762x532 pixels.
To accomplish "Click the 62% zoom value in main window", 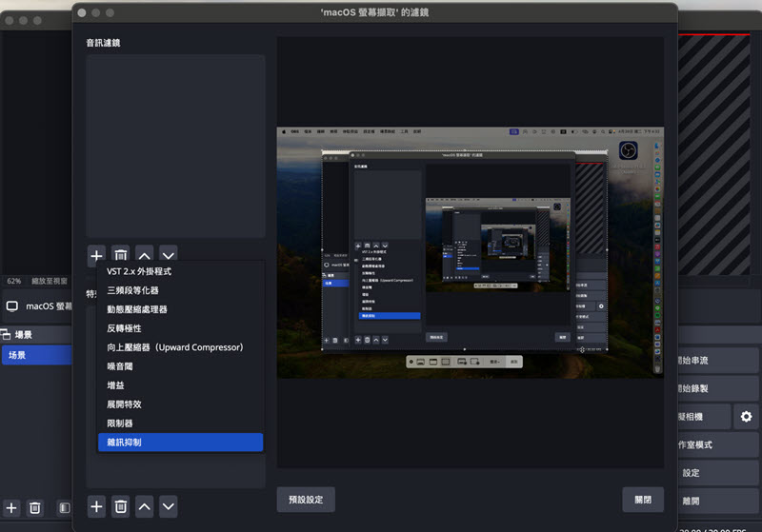I will coord(14,281).
